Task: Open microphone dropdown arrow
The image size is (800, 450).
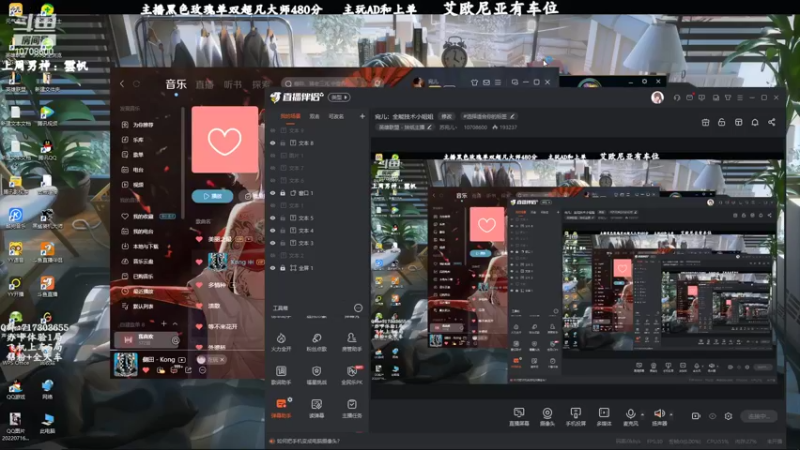Action: click(642, 414)
